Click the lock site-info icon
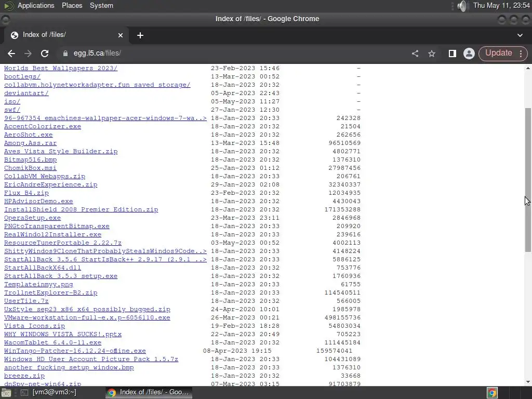Viewport: 532px width, 399px height. [x=65, y=54]
